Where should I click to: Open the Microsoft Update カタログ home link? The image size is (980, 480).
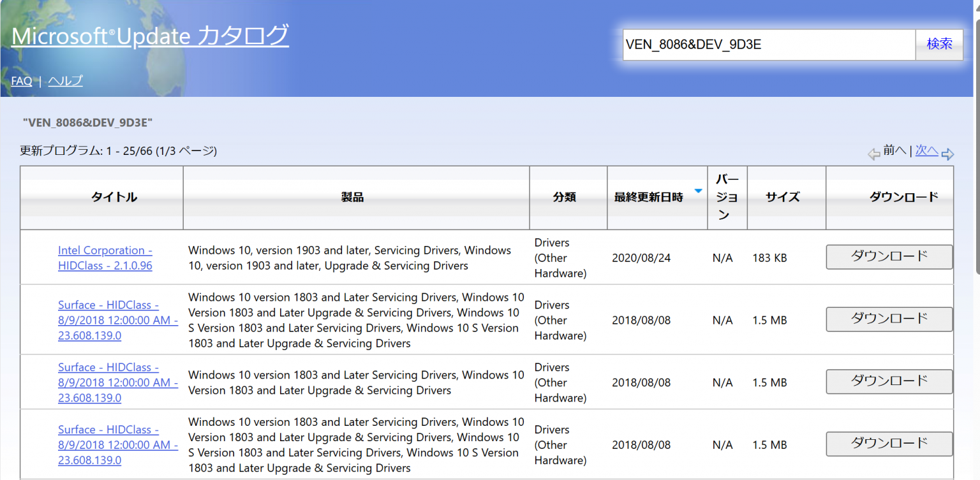tap(150, 36)
